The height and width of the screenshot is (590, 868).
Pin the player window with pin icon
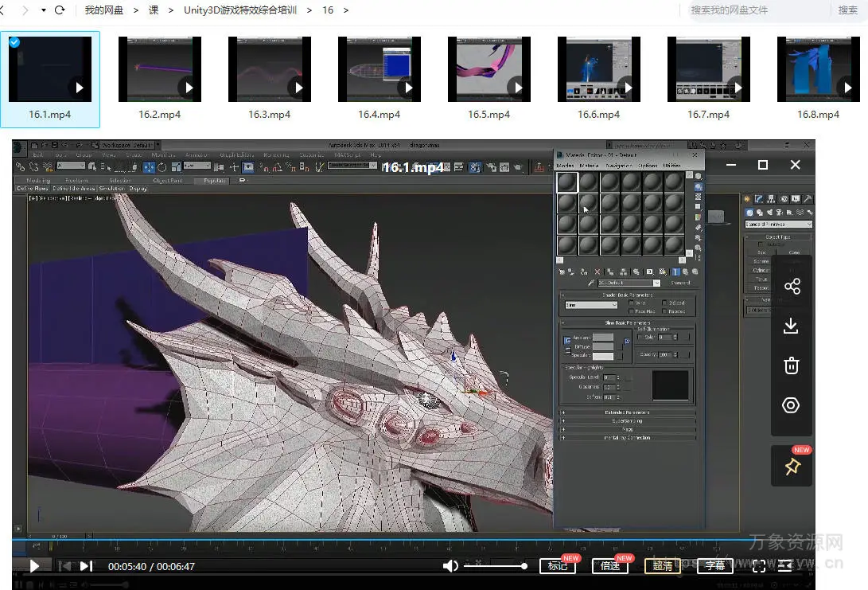tap(792, 467)
